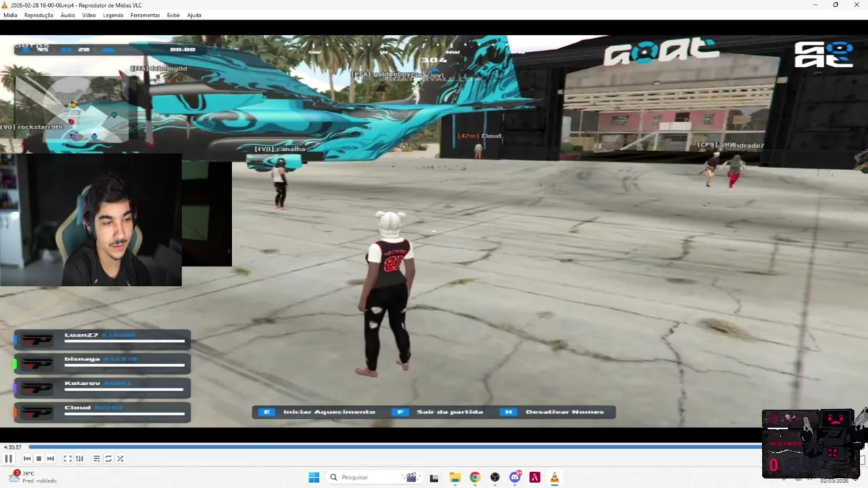The width and height of the screenshot is (868, 488).
Task: Open OBS Studio from taskbar
Action: (x=495, y=477)
